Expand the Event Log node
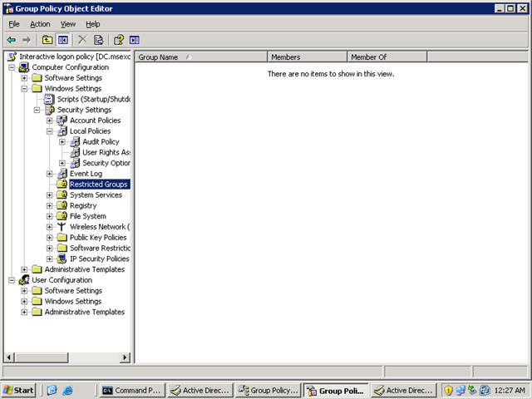This screenshot has width=532, height=399. (50, 174)
